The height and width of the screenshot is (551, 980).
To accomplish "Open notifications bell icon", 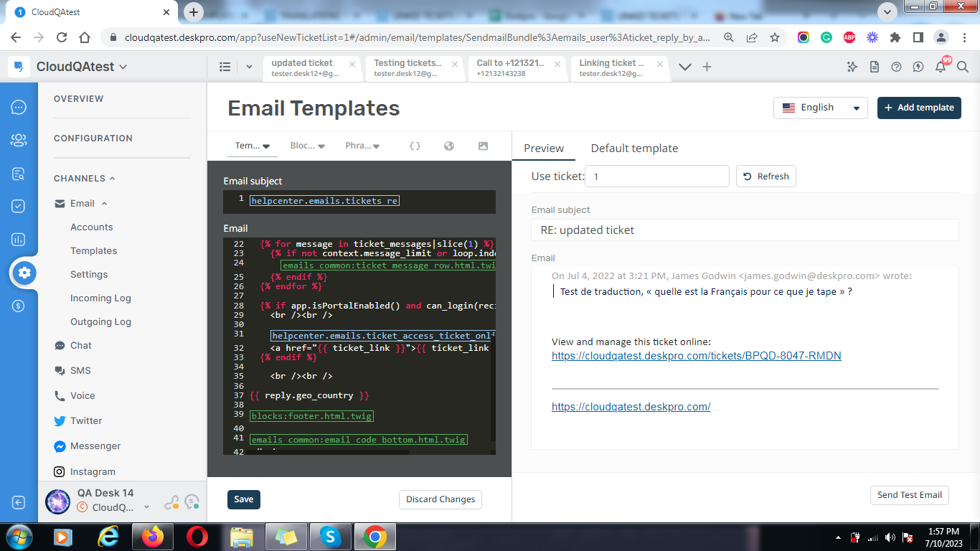I will click(x=941, y=67).
